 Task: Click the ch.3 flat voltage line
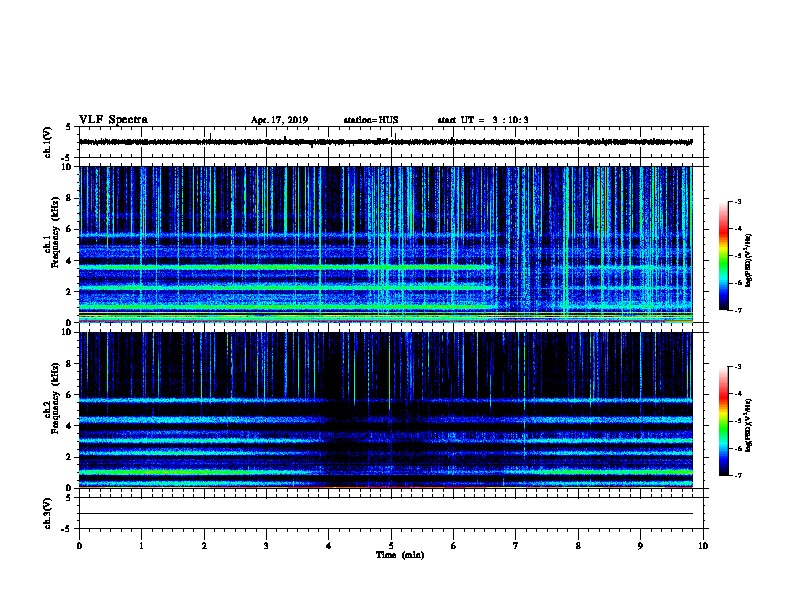[385, 514]
